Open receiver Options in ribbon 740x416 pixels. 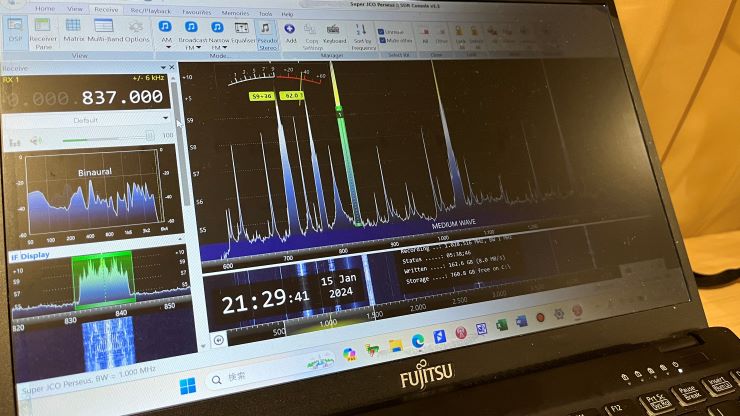(136, 31)
